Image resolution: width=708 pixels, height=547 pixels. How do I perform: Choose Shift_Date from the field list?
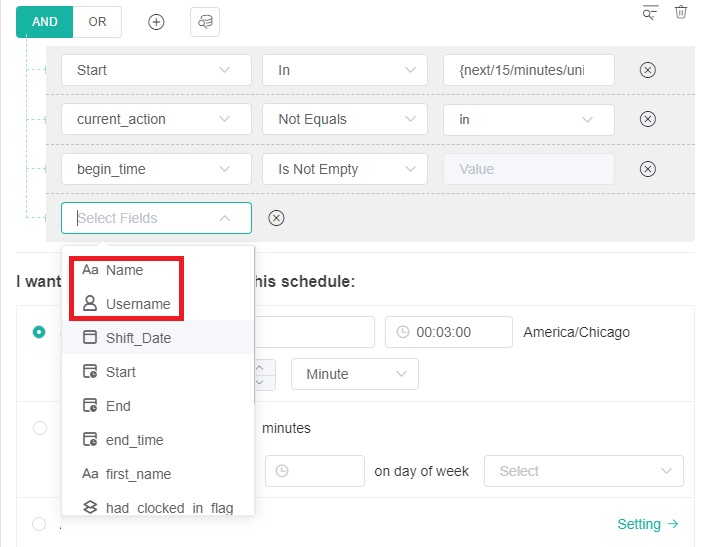[138, 338]
